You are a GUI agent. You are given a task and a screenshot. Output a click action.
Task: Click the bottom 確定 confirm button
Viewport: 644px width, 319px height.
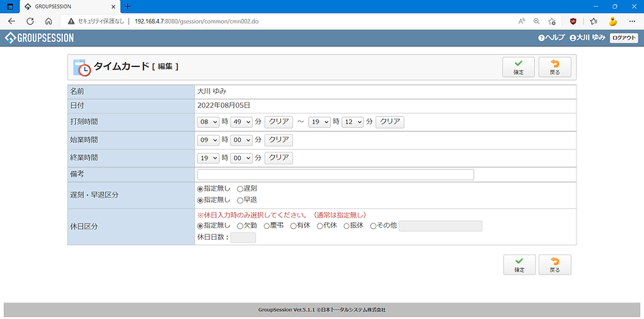tap(519, 265)
